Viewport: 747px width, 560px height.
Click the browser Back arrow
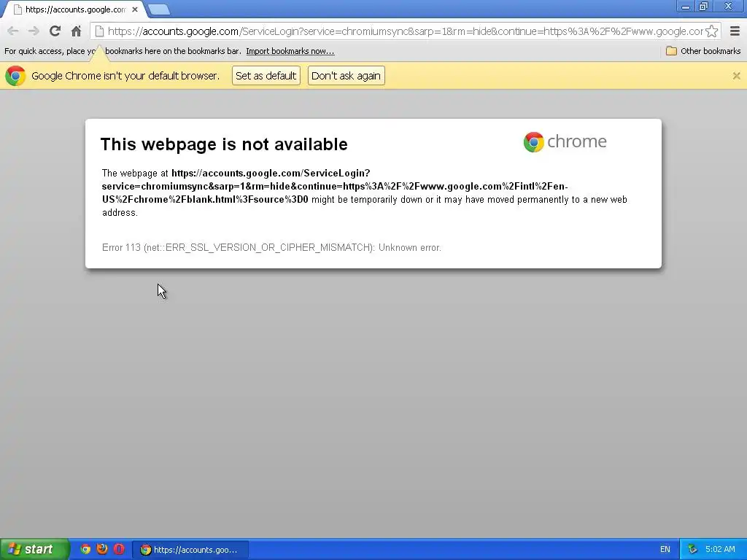(x=13, y=31)
